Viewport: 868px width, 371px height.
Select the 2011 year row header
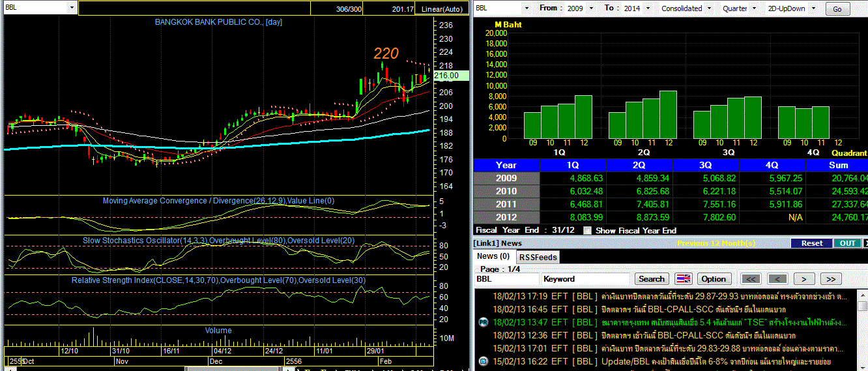click(x=506, y=204)
